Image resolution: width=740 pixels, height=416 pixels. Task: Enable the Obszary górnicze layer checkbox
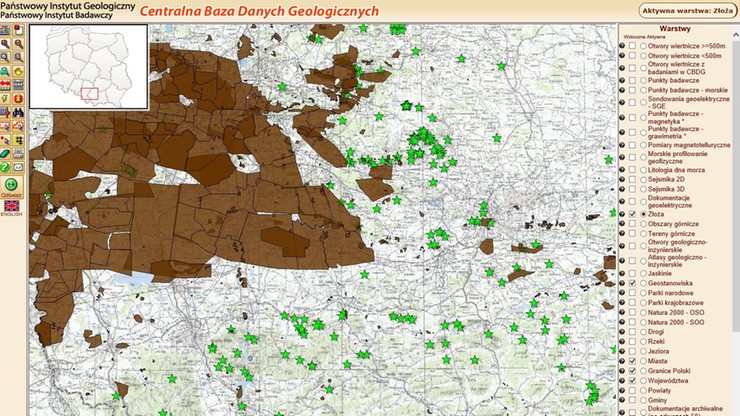point(632,224)
